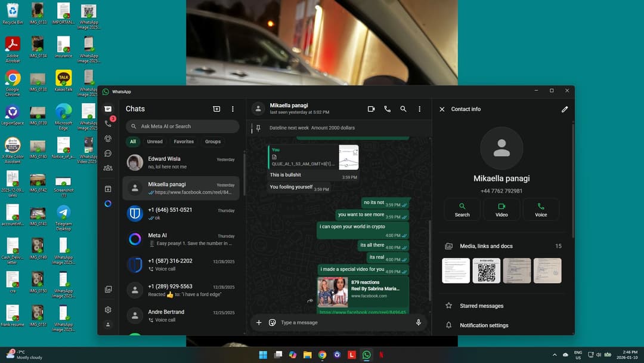The height and width of the screenshot is (363, 644).
Task: Edit contact with the pencil icon
Action: (x=565, y=109)
